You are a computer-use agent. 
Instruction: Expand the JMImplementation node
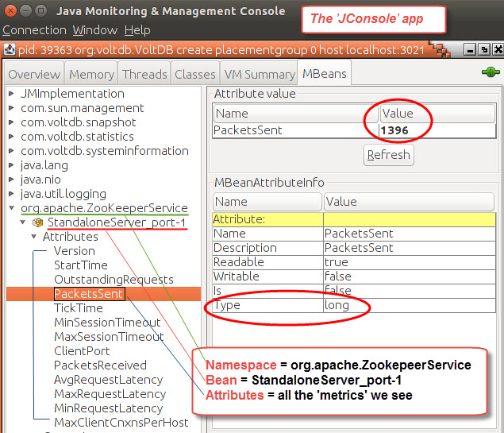pos(11,94)
